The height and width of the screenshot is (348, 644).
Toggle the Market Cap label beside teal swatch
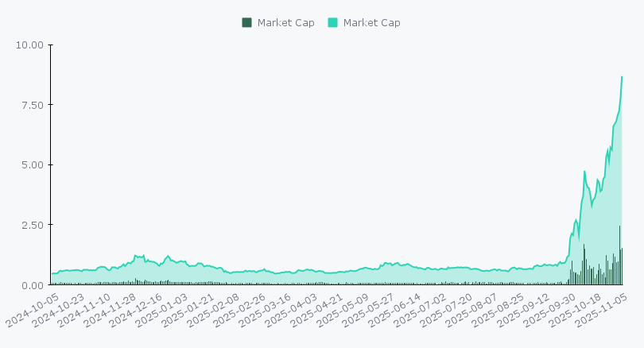pyautogui.click(x=372, y=22)
